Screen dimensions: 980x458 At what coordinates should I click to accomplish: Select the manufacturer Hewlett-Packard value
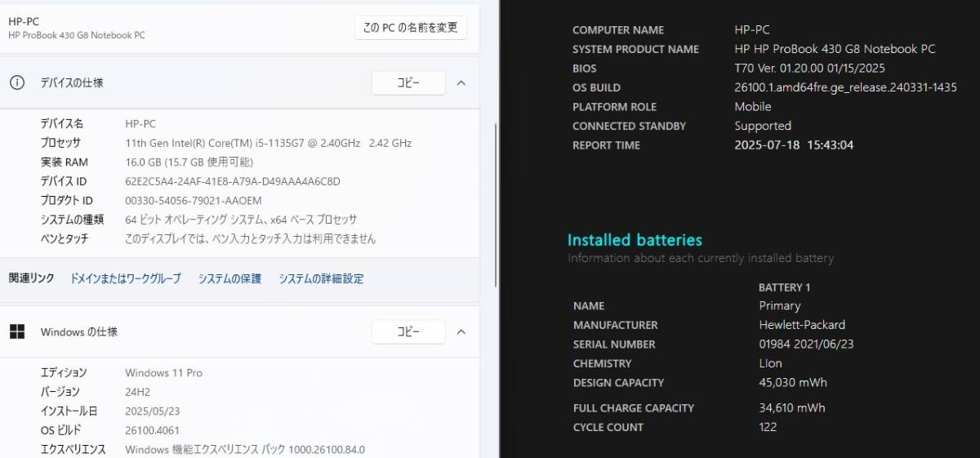coord(801,325)
